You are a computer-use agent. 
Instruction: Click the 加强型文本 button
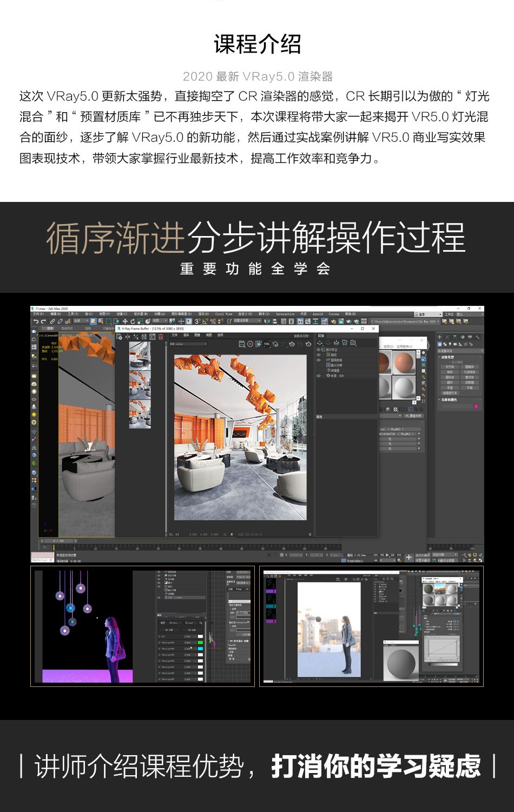coord(450,393)
